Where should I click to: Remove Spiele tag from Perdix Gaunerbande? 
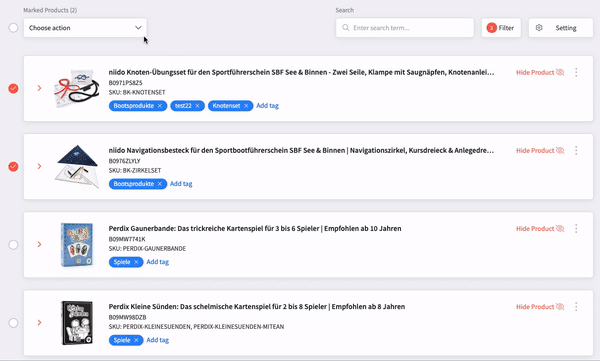point(136,262)
